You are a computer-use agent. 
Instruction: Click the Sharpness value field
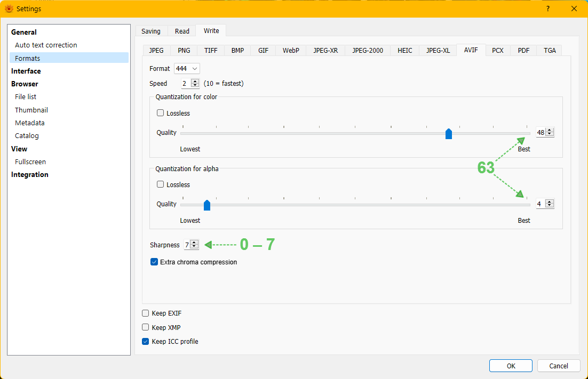[x=187, y=245]
